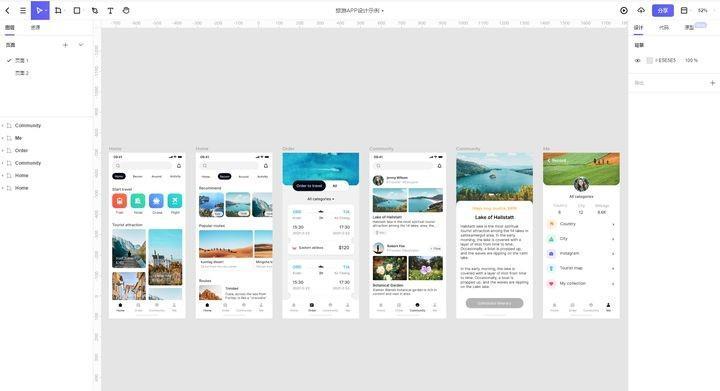Open the hamburger main menu
Image resolution: width=720 pixels, height=391 pixels.
click(x=23, y=11)
